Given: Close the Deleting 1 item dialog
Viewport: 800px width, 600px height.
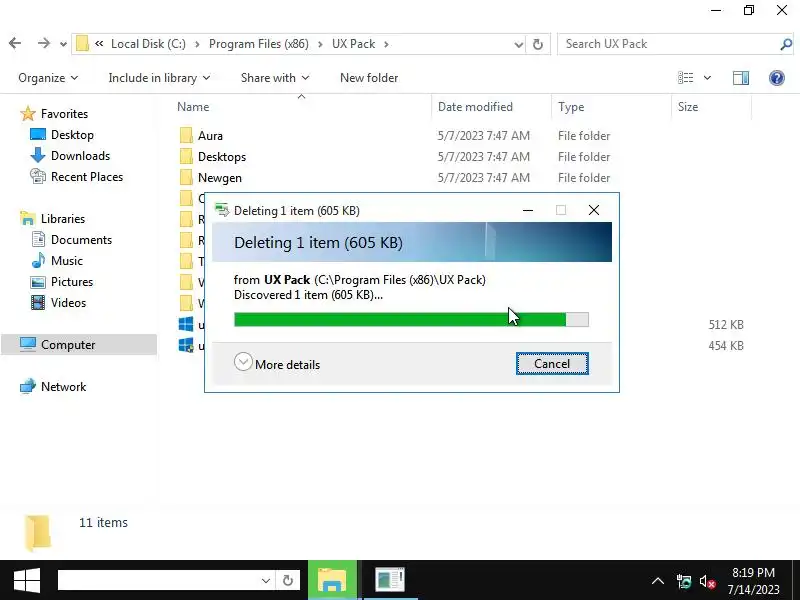Looking at the screenshot, I should 593,210.
